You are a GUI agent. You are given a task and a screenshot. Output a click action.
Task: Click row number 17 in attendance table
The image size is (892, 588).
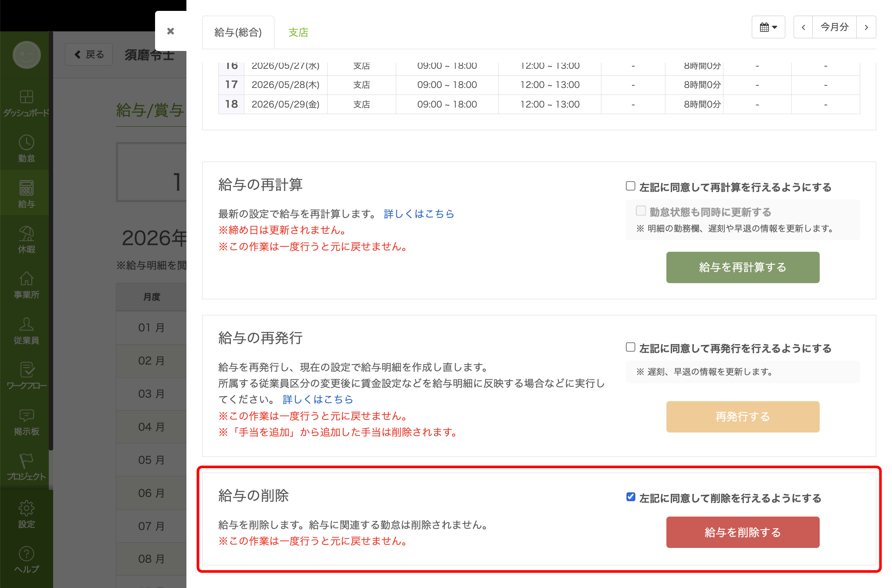click(x=231, y=84)
